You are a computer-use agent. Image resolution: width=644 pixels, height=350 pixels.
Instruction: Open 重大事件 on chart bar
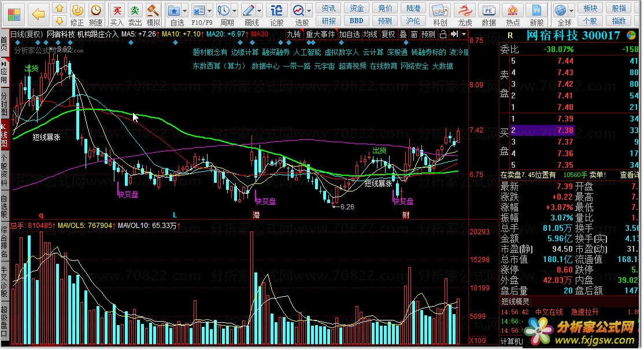(321, 35)
